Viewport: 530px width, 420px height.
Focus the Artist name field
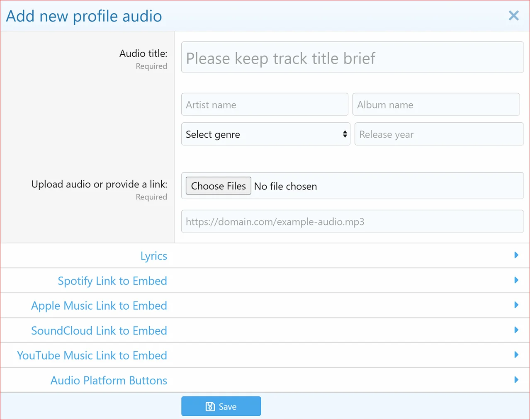pos(265,104)
